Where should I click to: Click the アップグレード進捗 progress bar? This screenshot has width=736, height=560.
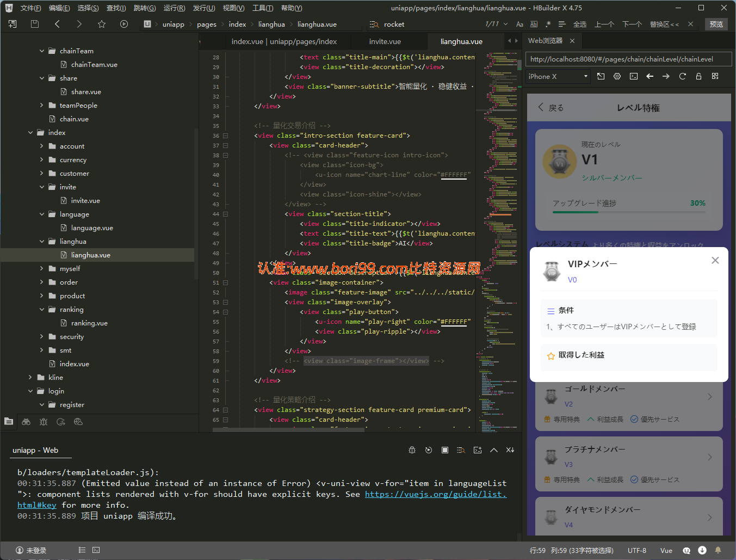coord(629,212)
